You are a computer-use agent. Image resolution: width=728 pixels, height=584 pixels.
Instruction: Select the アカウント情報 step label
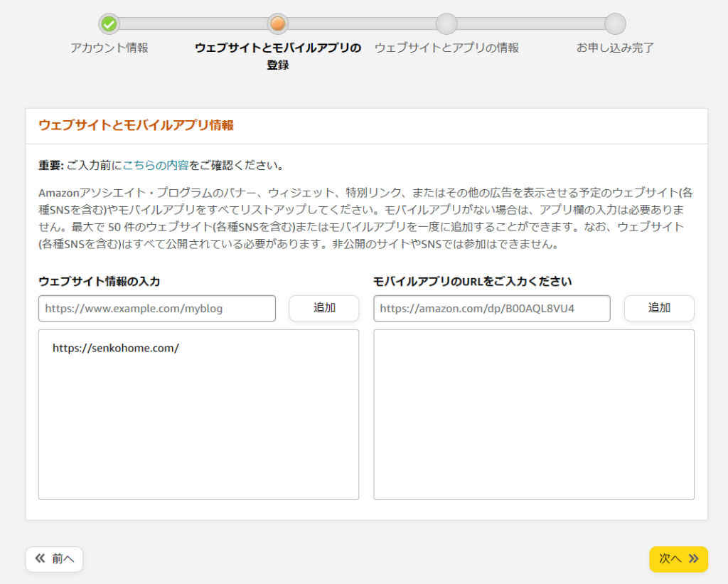tap(109, 48)
